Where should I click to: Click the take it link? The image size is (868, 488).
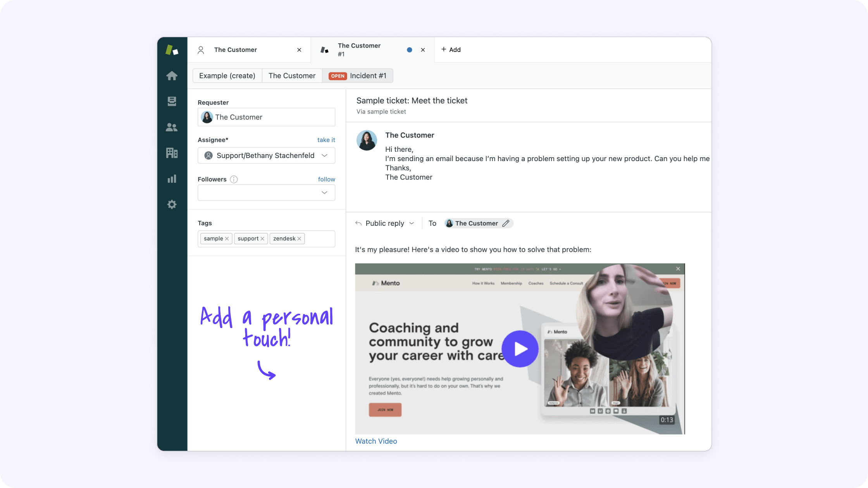[x=326, y=140]
